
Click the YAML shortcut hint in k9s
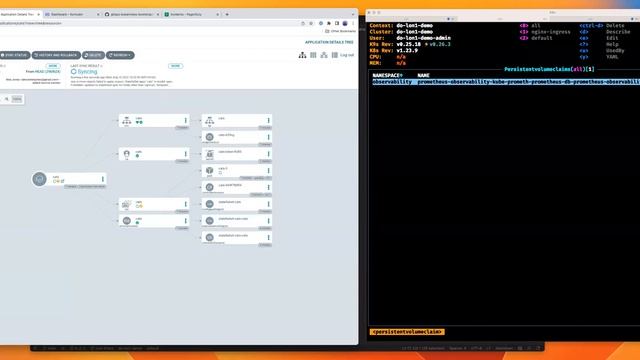tap(612, 57)
